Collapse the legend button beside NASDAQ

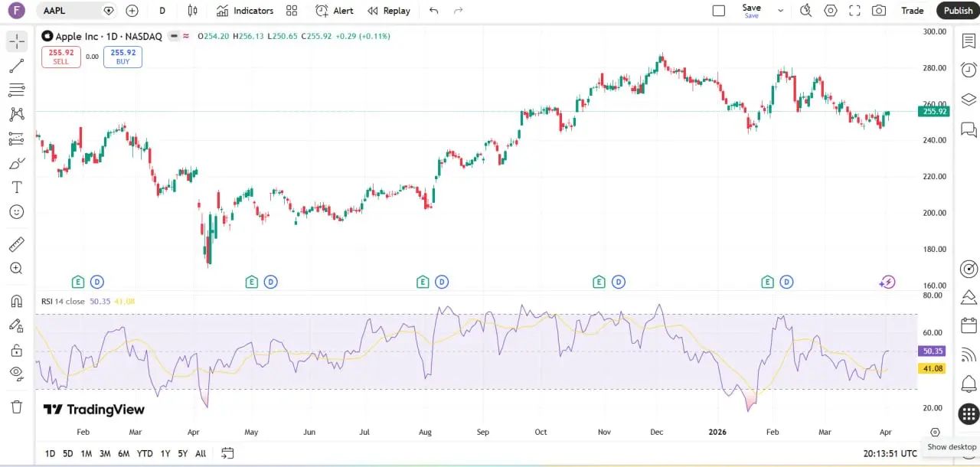click(174, 36)
